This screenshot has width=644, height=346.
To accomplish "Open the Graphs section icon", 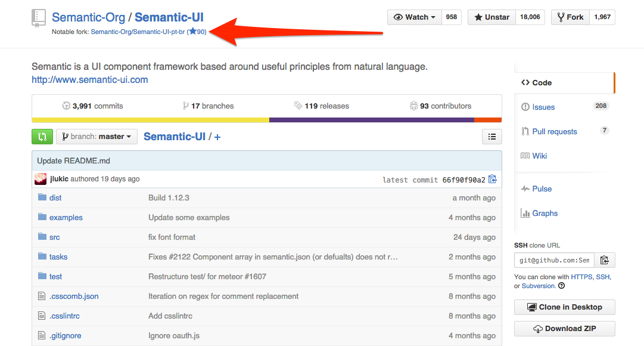I will pyautogui.click(x=525, y=213).
